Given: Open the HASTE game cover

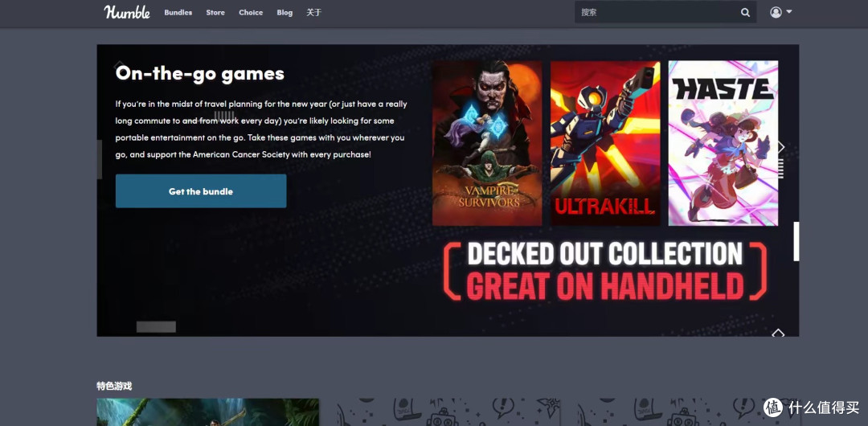Looking at the screenshot, I should tap(723, 144).
